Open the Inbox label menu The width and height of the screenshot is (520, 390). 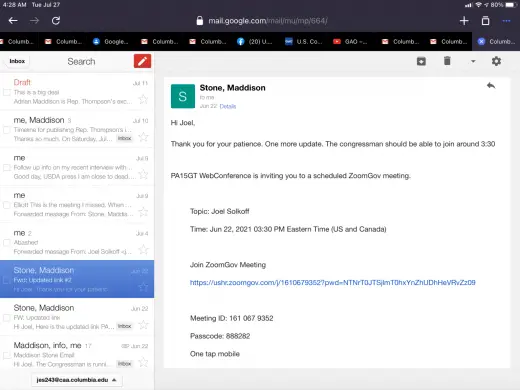[17, 61]
